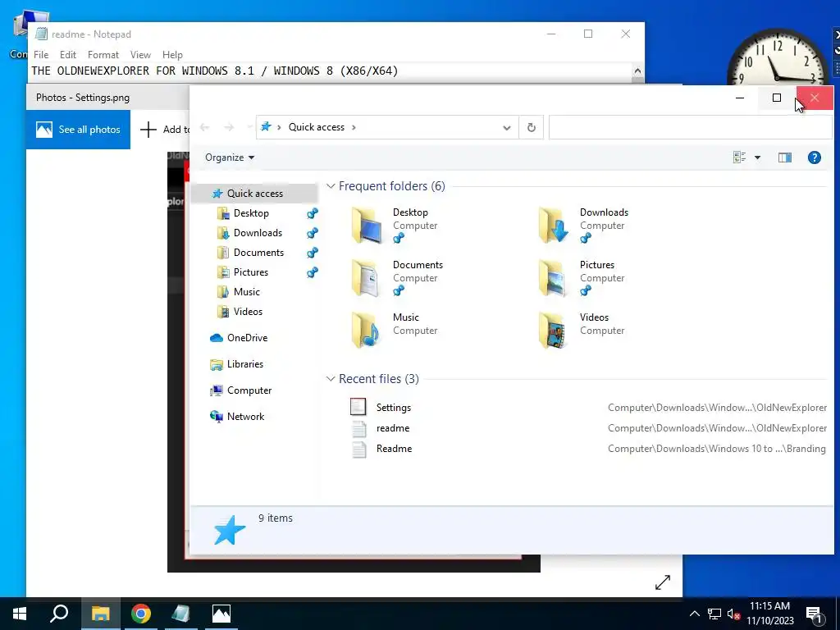The image size is (840, 630).
Task: Expand the address bar history dropdown
Action: tap(506, 127)
